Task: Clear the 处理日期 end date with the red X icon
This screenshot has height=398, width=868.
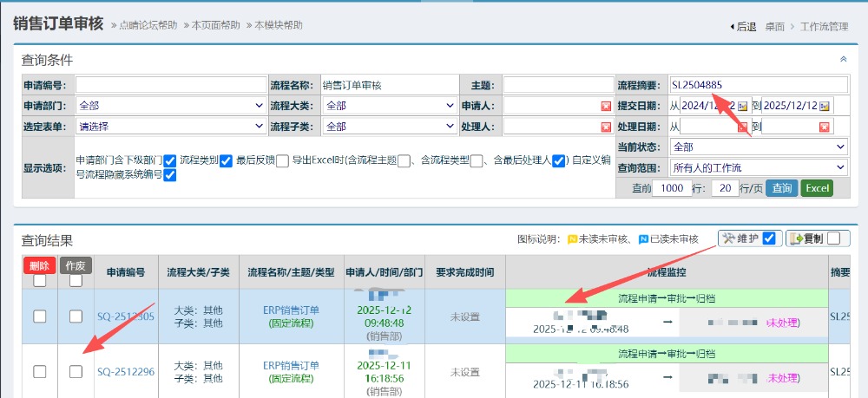Action: click(x=824, y=127)
